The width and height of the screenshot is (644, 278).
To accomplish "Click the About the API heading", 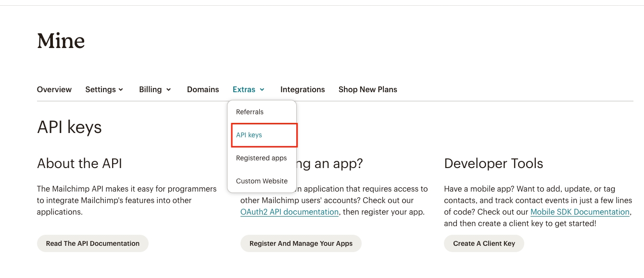I will pos(79,163).
